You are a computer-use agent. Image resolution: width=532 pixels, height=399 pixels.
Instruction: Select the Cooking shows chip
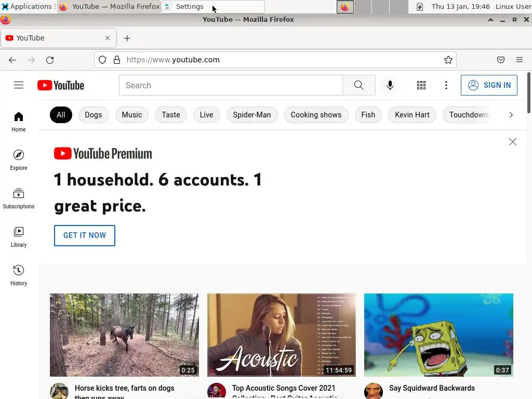coord(316,115)
